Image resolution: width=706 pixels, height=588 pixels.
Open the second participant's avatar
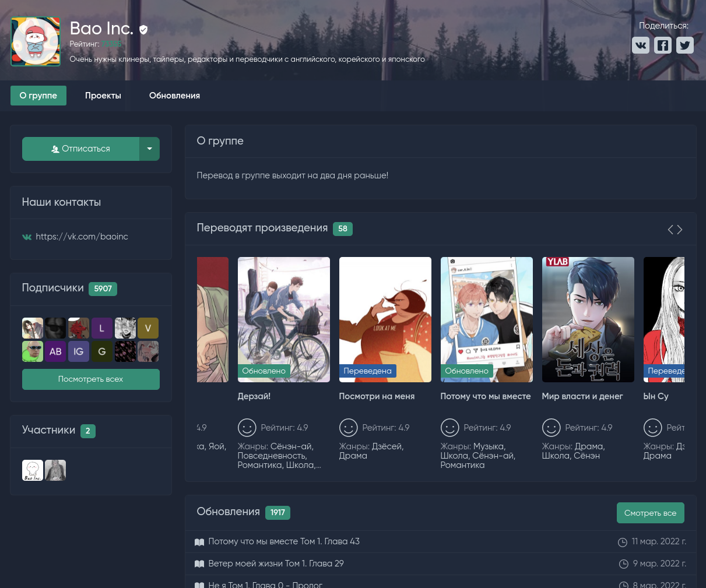coord(55,470)
